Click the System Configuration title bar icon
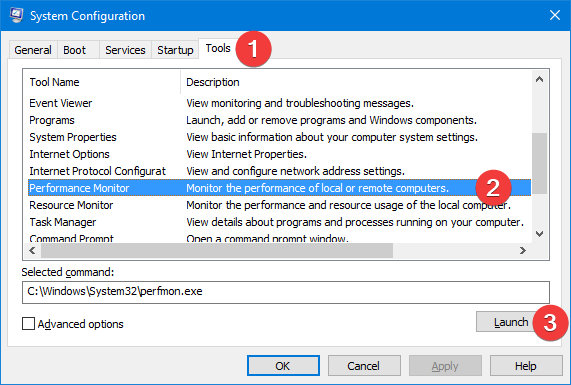Image resolution: width=571 pixels, height=385 pixels. coord(16,15)
